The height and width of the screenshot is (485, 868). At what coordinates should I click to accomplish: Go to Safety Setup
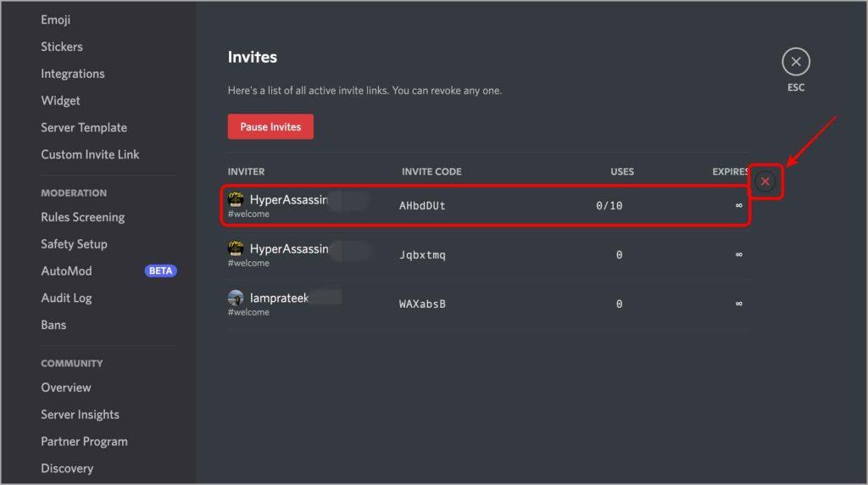(75, 244)
